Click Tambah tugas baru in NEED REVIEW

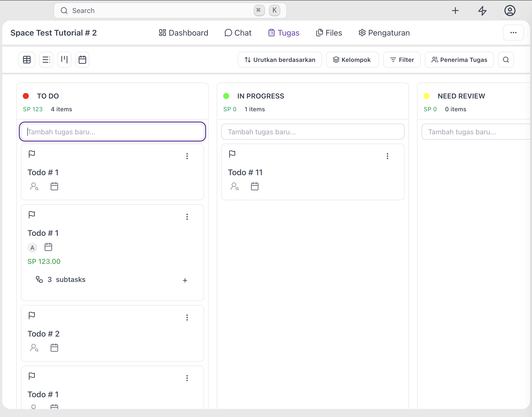point(476,132)
